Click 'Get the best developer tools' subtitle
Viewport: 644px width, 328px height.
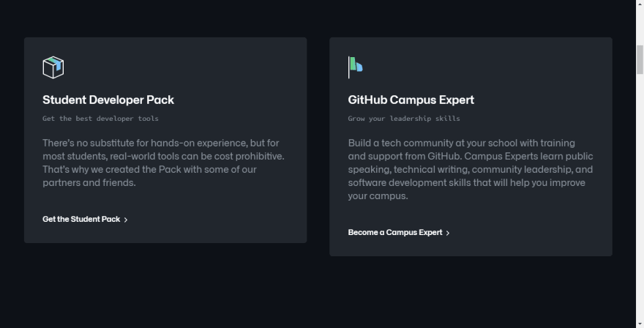click(101, 119)
